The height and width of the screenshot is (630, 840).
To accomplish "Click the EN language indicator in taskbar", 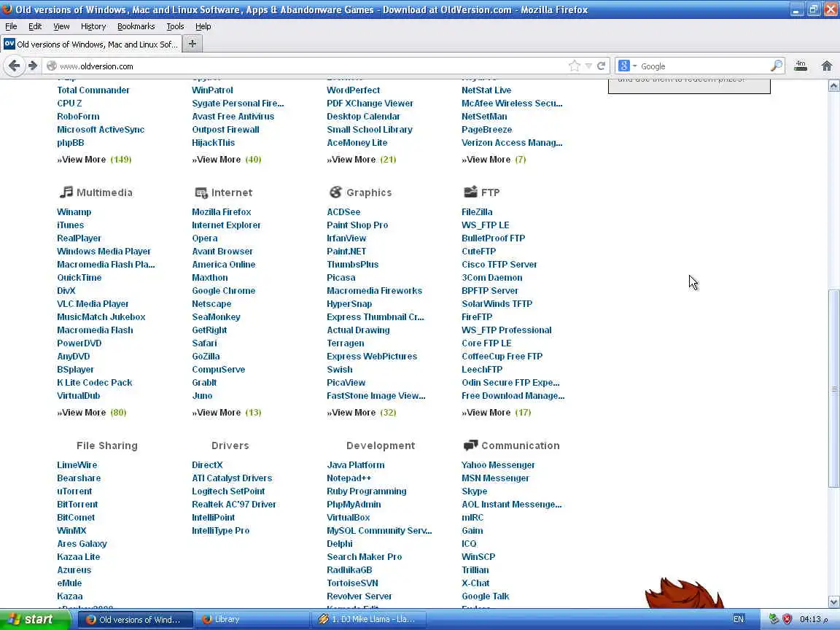I will pos(738,619).
